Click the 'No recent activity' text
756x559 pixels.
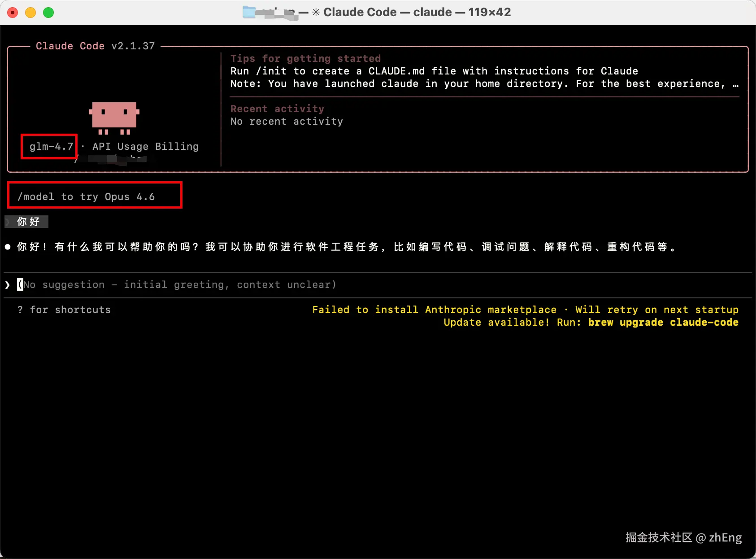coord(287,121)
